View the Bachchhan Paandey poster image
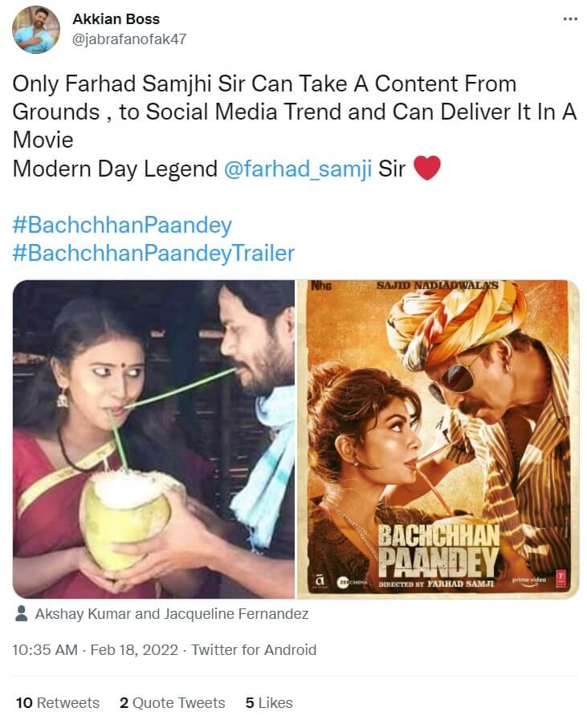Screen dimensions: 587x728 coord(438,439)
